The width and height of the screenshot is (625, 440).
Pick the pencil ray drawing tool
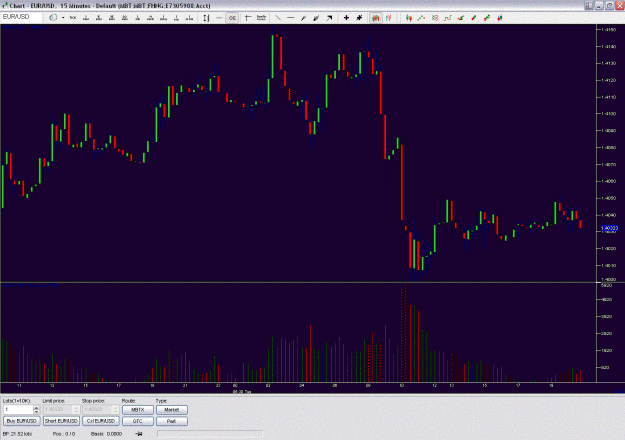click(303, 18)
